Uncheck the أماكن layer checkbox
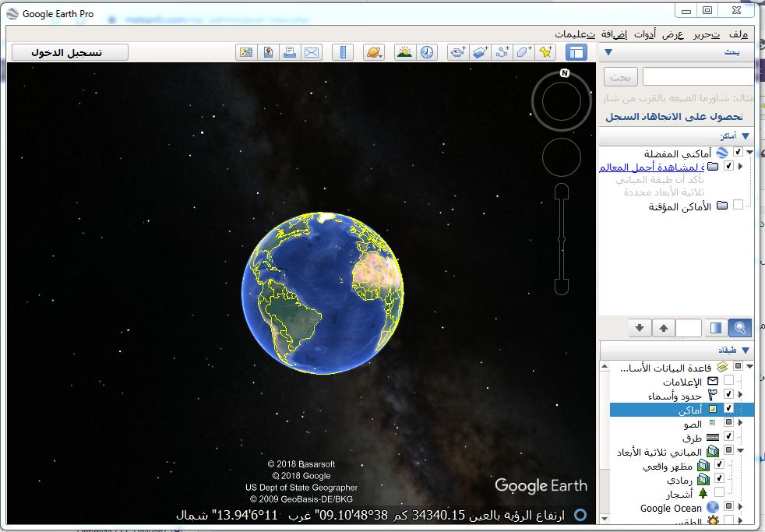The height and width of the screenshot is (532, 765). (x=728, y=408)
